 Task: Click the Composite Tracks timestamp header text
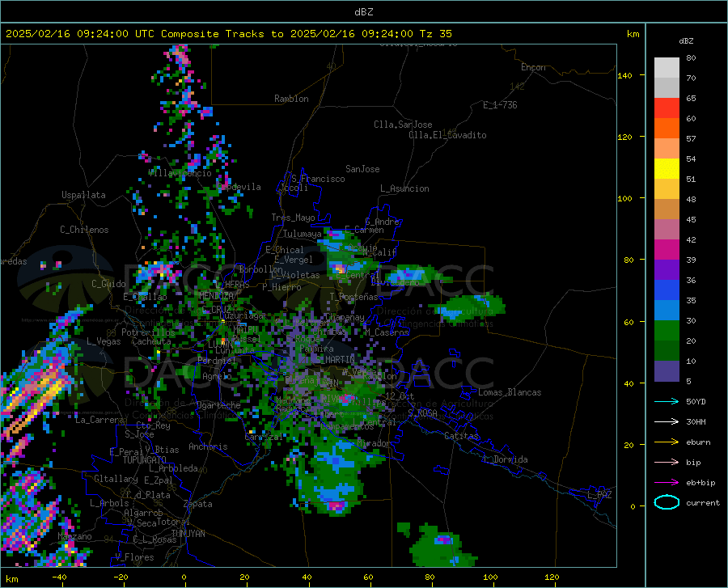[x=228, y=34]
